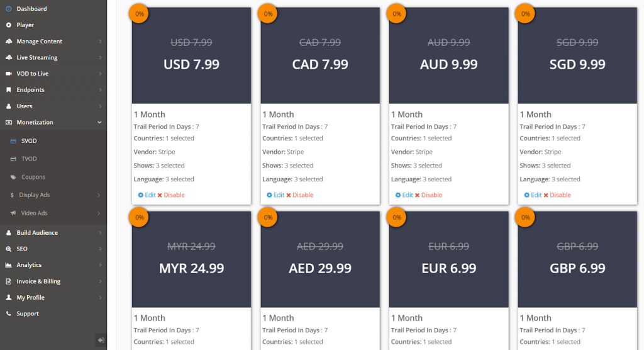This screenshot has height=350, width=644.
Task: Click the VOD to Live camera icon
Action: point(9,74)
